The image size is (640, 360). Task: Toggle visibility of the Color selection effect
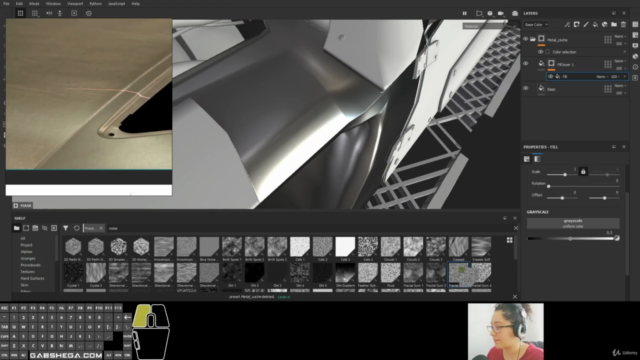click(540, 52)
